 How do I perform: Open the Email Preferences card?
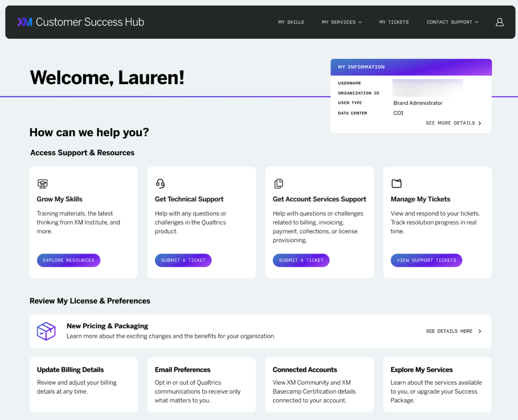point(201,385)
